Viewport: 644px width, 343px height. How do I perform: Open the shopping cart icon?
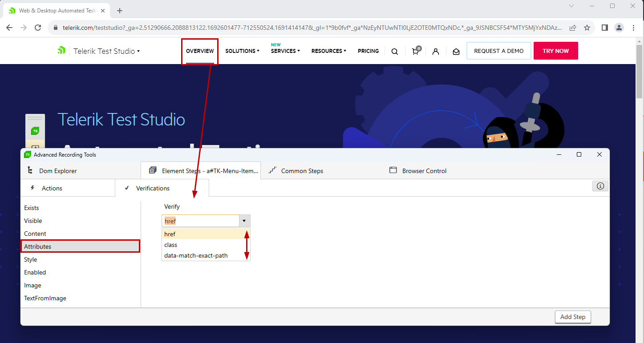click(416, 51)
